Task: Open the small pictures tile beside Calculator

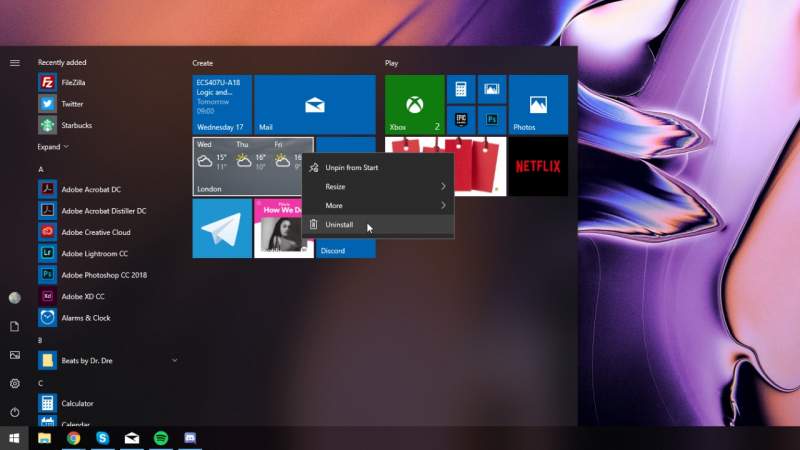Action: (492, 89)
